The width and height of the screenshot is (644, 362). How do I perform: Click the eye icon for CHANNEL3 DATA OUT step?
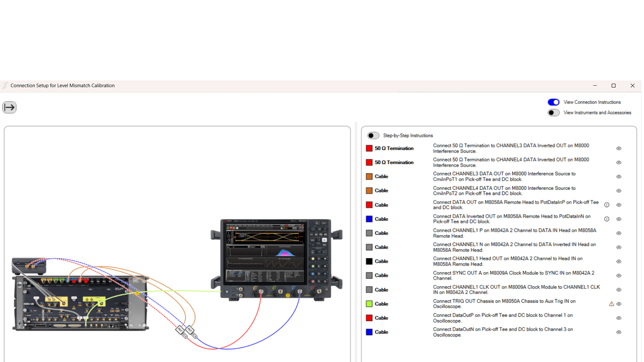(x=619, y=177)
